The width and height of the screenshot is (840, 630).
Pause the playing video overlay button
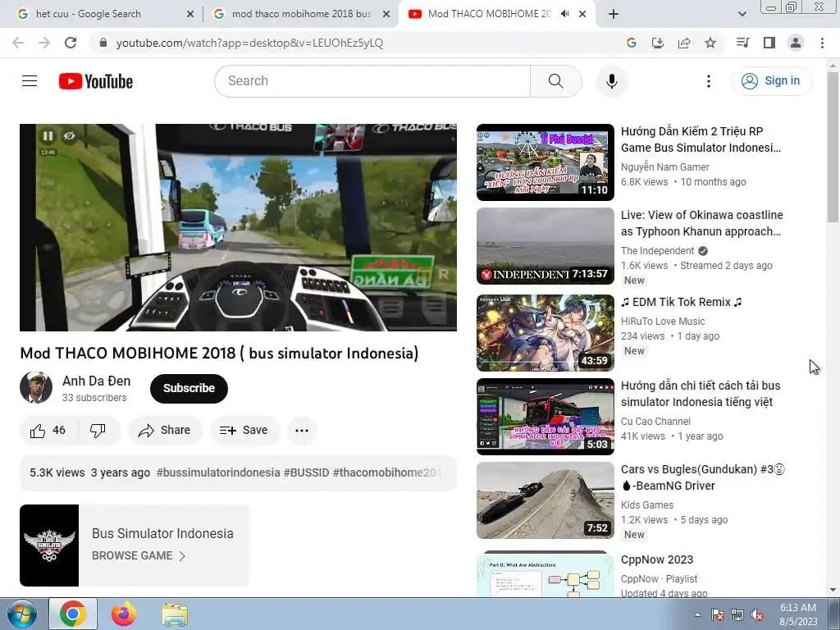[48, 136]
